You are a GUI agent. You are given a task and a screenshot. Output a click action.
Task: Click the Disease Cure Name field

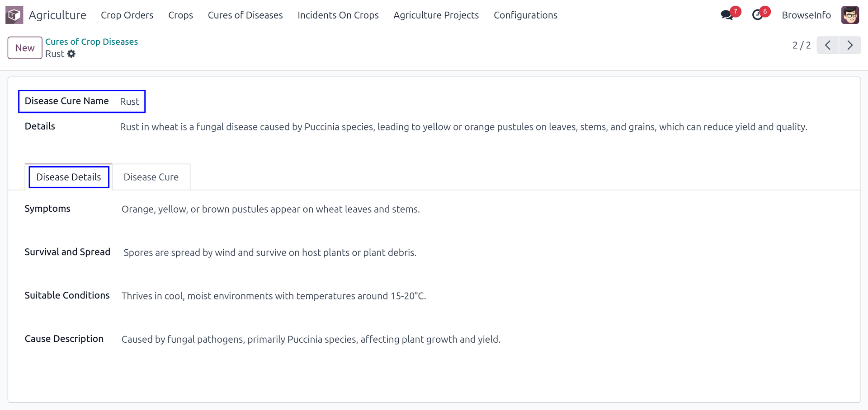[130, 102]
